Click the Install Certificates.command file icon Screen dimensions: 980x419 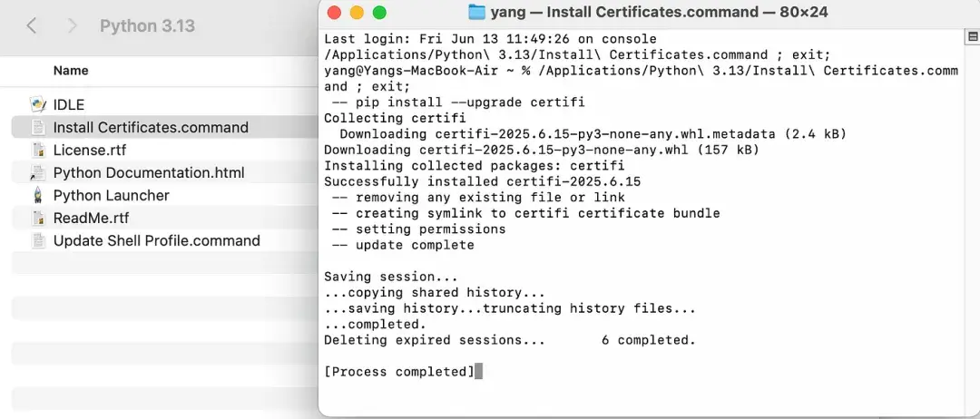coord(38,127)
